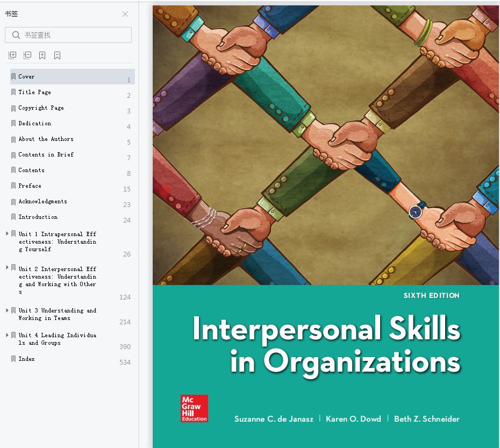Click the bookmark icon beside Contents
Image resolution: width=500 pixels, height=448 pixels.
(x=13, y=170)
